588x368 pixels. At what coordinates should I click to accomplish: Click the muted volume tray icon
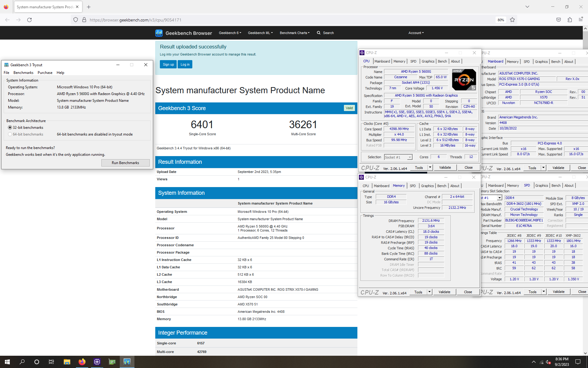(548, 362)
